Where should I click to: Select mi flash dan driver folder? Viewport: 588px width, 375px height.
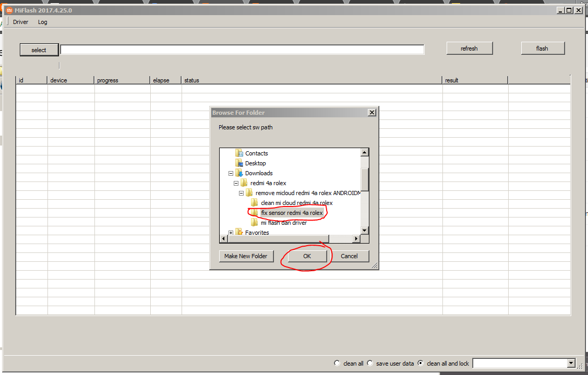click(x=283, y=223)
